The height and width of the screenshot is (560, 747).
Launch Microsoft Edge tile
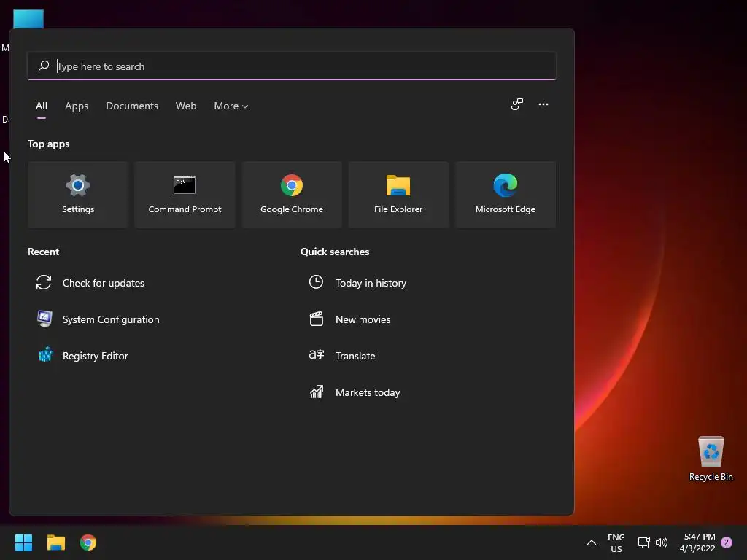coord(505,194)
